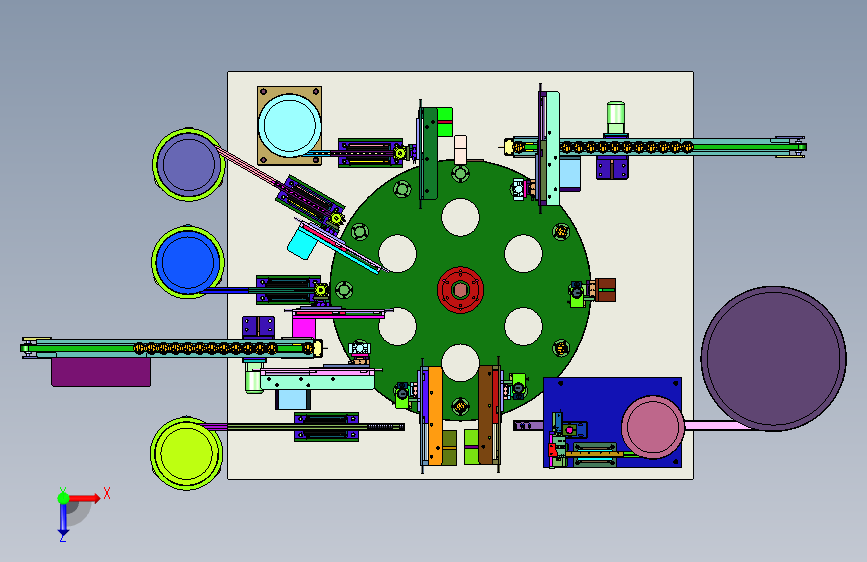Select the yellow-green bowl feeder

coord(187,454)
